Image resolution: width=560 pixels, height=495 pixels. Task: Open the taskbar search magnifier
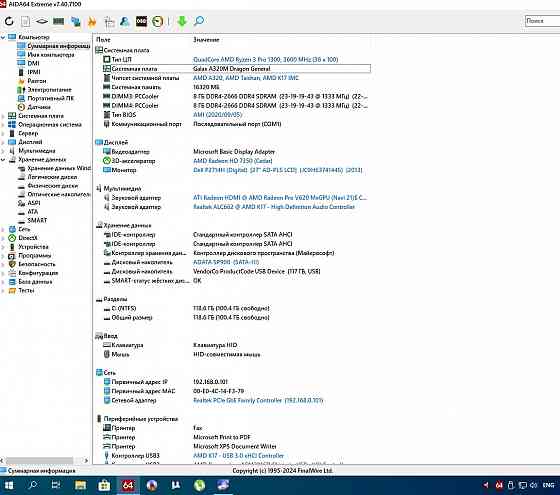point(32,485)
